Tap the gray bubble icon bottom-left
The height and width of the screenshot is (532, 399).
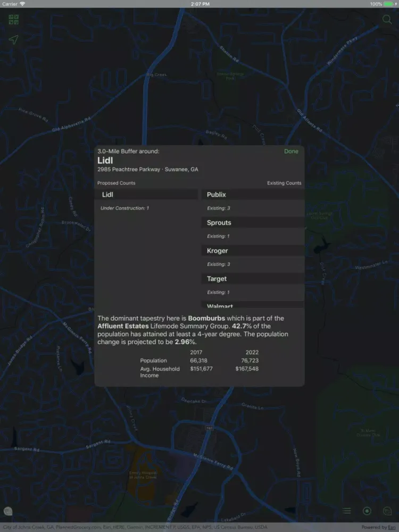(8, 511)
